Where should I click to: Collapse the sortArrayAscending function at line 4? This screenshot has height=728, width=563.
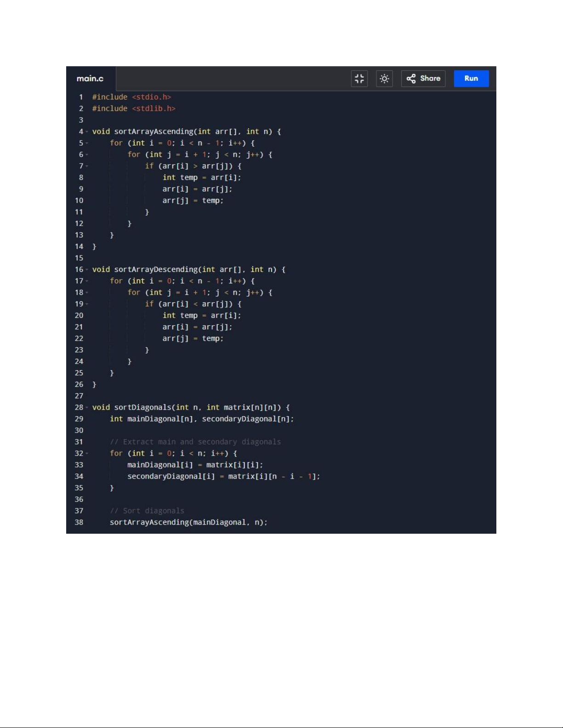87,132
